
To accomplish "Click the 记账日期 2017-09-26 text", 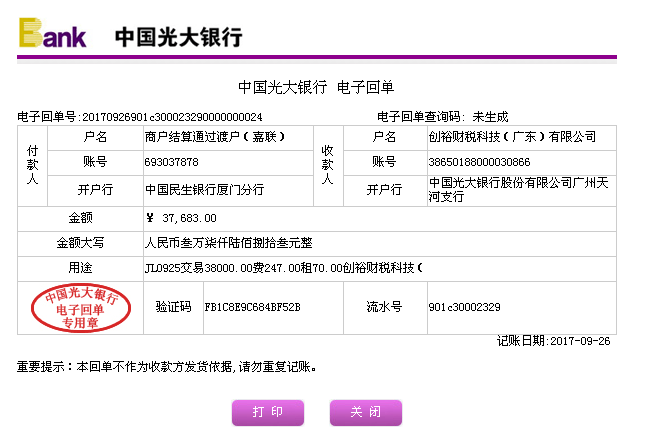I will (553, 341).
